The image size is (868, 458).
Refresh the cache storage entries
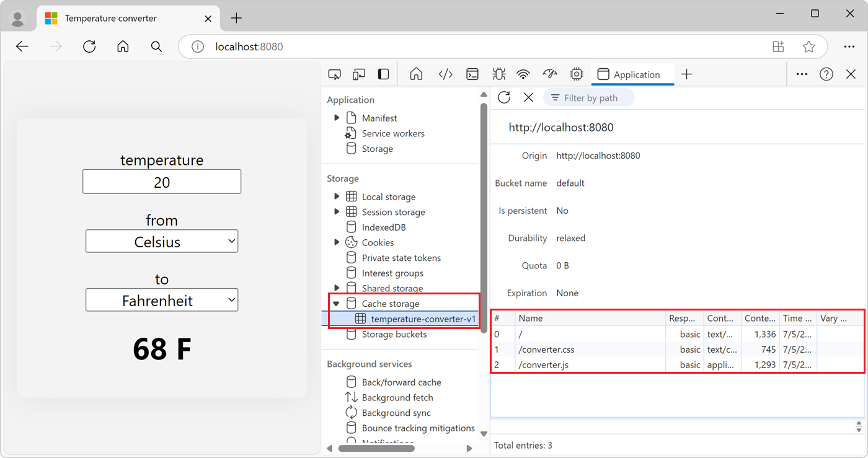[x=504, y=97]
